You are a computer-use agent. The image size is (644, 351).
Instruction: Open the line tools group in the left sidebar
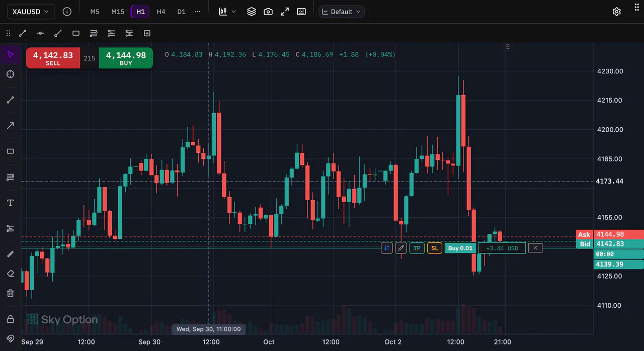pos(11,100)
